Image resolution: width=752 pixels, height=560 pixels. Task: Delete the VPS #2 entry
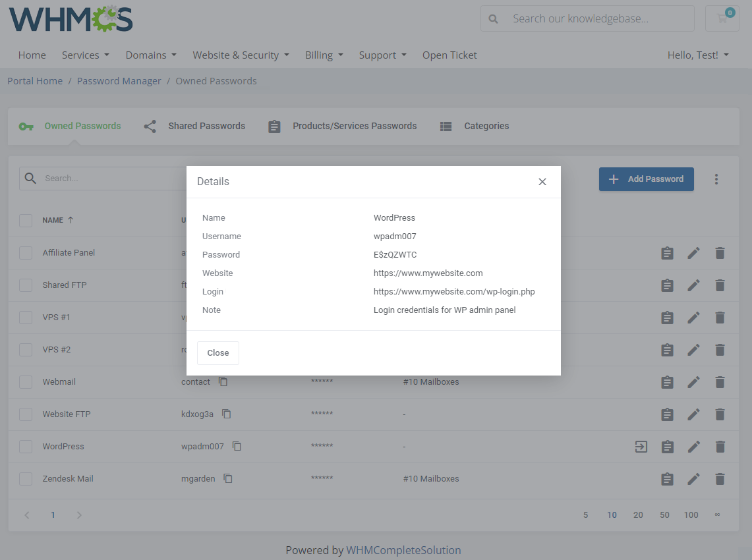pos(720,350)
